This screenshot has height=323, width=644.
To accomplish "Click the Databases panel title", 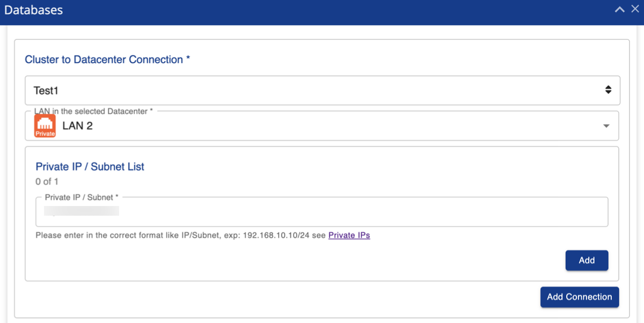I will pyautogui.click(x=33, y=10).
